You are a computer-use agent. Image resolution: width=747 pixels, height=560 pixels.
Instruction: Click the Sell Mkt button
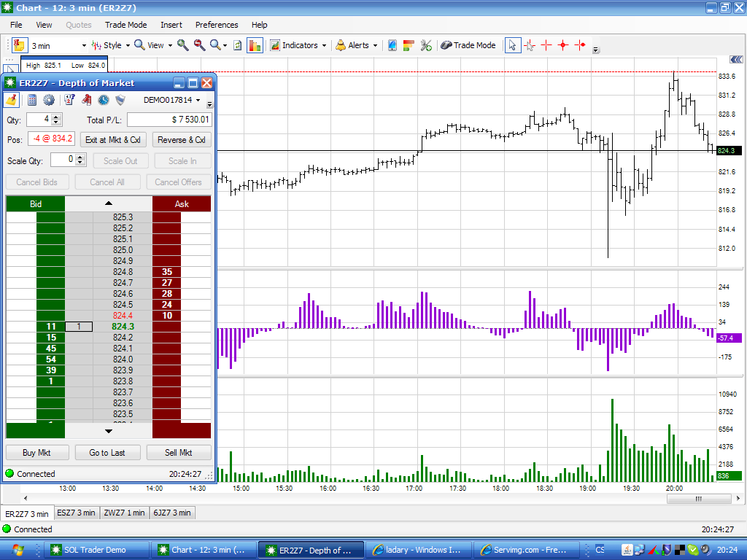click(x=179, y=452)
